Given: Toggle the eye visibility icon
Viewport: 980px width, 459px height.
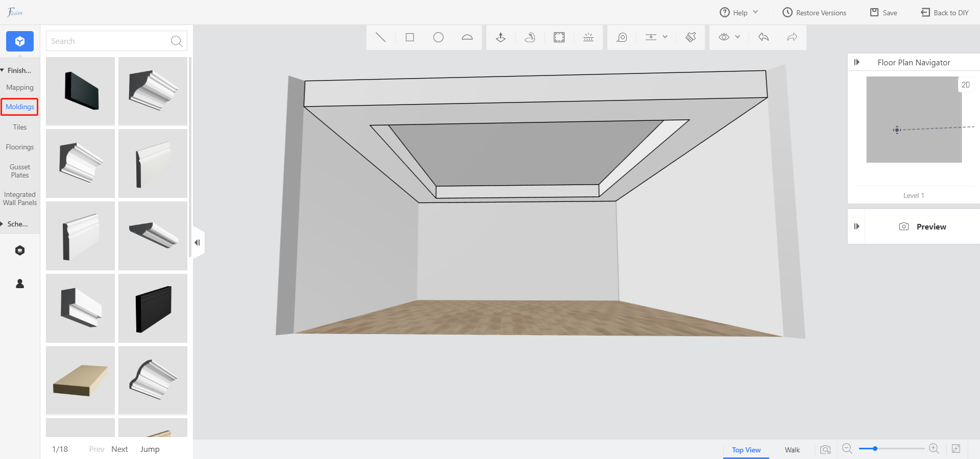Looking at the screenshot, I should [x=724, y=37].
